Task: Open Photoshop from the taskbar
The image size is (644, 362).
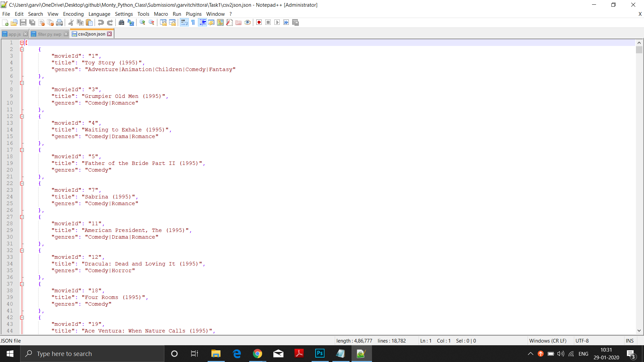Action: coord(320,353)
